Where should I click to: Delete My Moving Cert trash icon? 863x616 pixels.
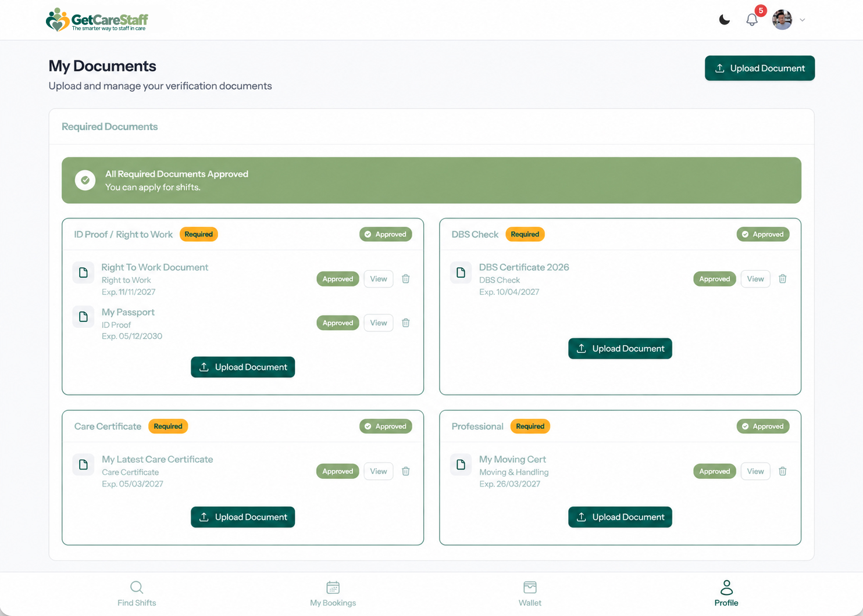coord(783,471)
